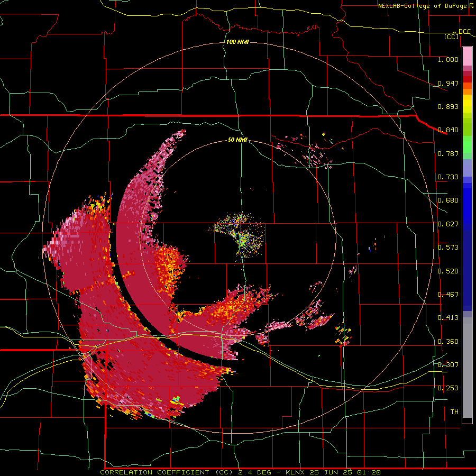
Task: Click the 0.733 scale value
Action: pos(448,177)
